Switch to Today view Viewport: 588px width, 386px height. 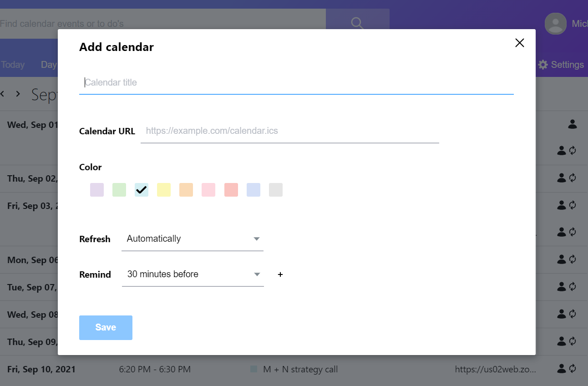(13, 65)
